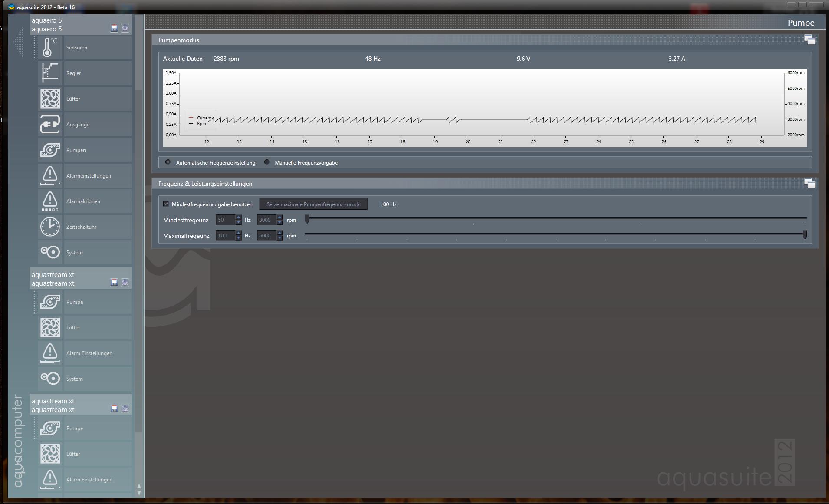Open Alarm Einstellungen under first aquastream xt
The height and width of the screenshot is (504, 829).
[85, 353]
